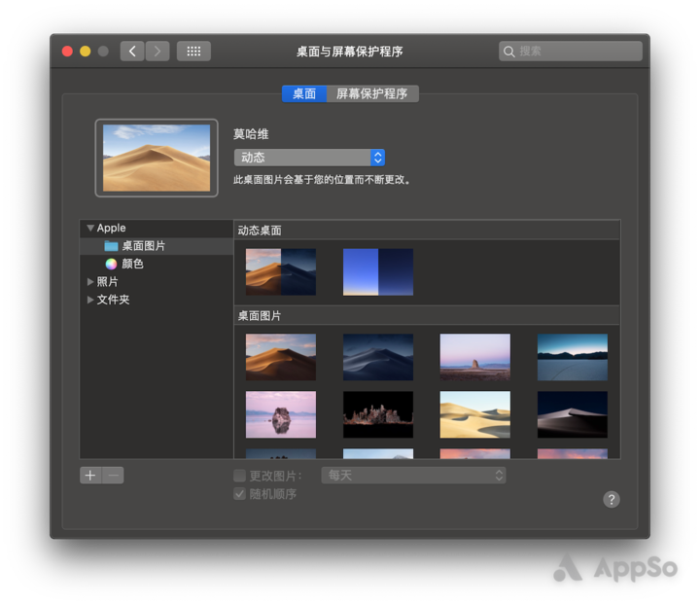Switch to the 屏幕保护程序 tab
This screenshot has height=605, width=700.
[372, 93]
